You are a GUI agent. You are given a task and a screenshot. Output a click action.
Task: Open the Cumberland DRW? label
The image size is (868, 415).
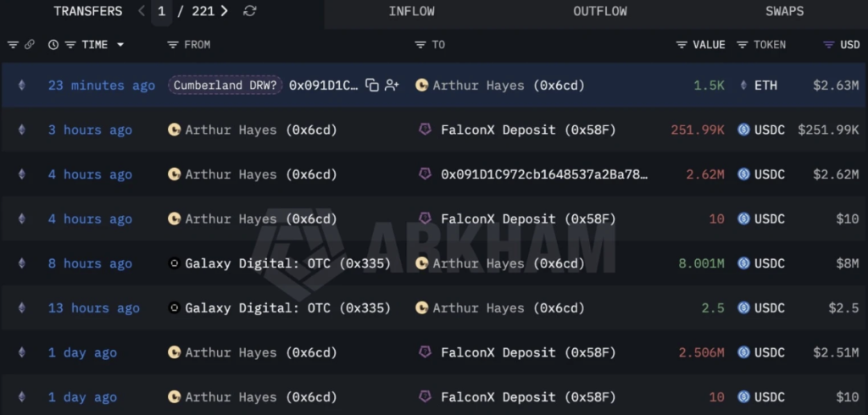pyautogui.click(x=225, y=86)
